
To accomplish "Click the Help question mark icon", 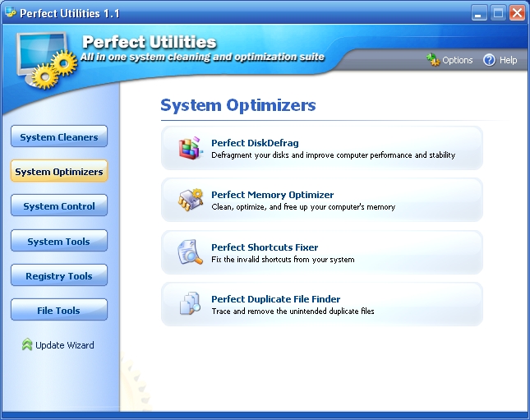I will [x=489, y=60].
